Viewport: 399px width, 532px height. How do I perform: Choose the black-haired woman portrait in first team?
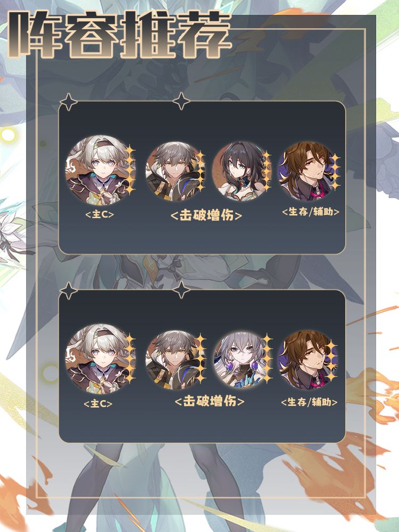(242, 171)
